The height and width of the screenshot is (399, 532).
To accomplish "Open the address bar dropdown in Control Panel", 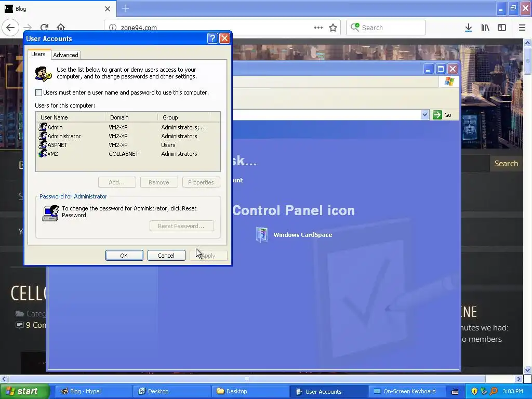I will (x=424, y=115).
